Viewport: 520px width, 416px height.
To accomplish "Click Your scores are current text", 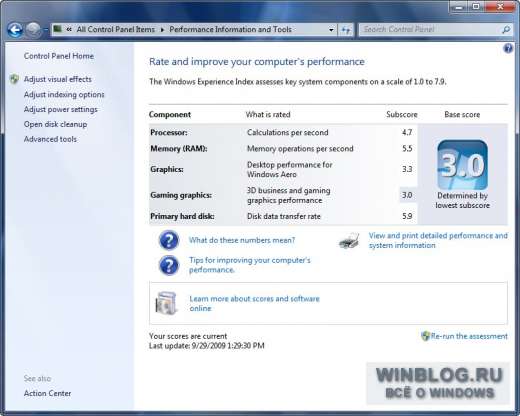I will [188, 336].
